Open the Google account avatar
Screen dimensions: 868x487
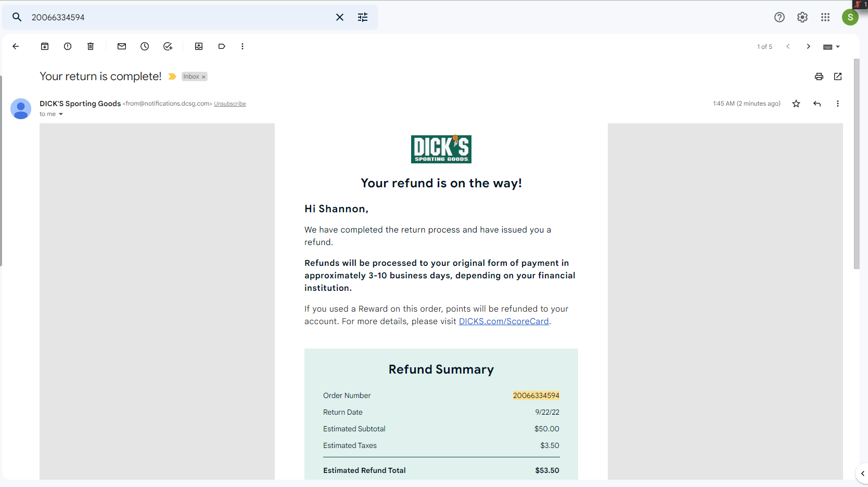[850, 17]
